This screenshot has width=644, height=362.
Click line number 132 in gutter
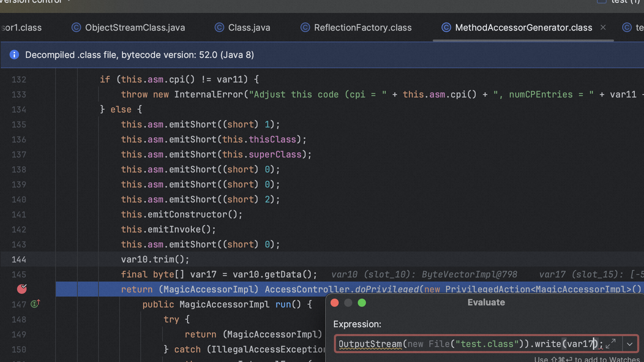pos(19,79)
